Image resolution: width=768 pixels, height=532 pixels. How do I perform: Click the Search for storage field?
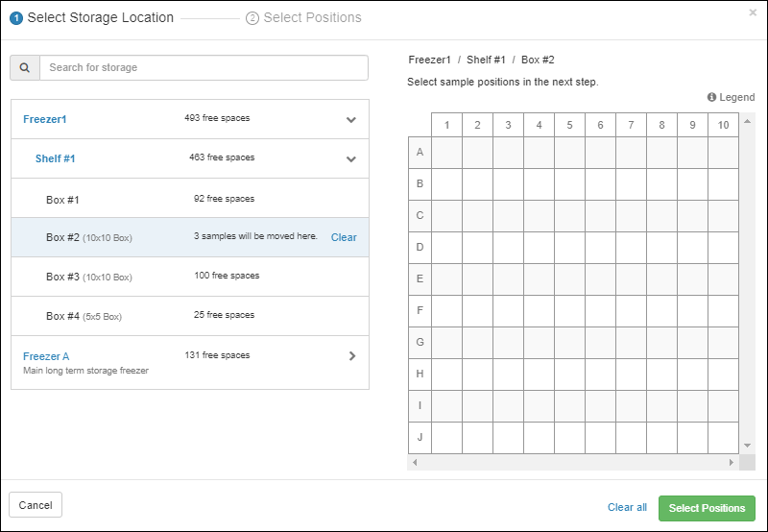point(204,68)
